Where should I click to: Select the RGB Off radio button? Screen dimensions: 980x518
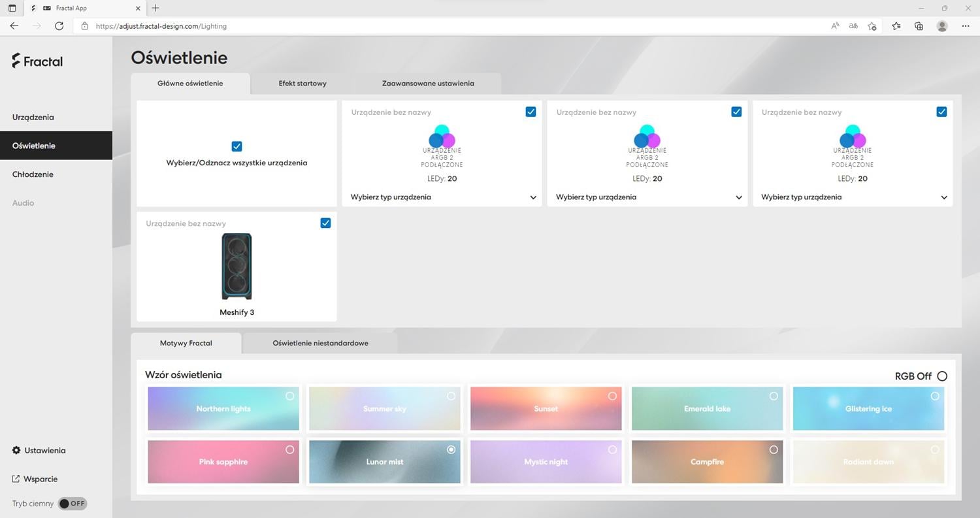coord(941,376)
